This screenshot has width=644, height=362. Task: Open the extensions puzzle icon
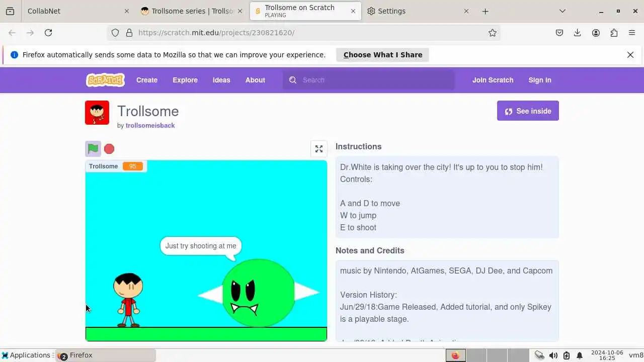coord(614,33)
